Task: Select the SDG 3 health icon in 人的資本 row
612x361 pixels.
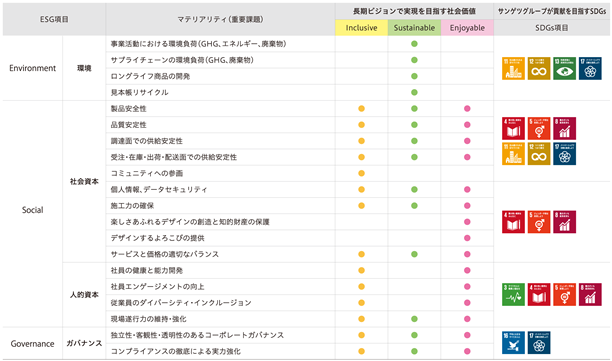Action: (x=513, y=294)
